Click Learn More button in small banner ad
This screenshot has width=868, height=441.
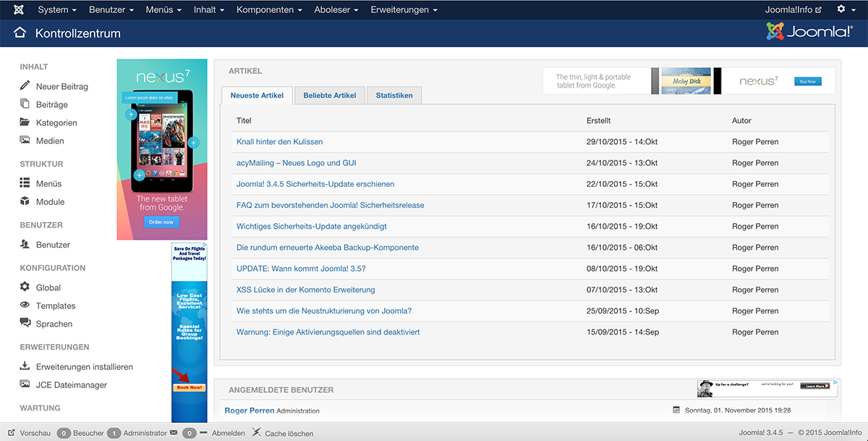click(815, 386)
